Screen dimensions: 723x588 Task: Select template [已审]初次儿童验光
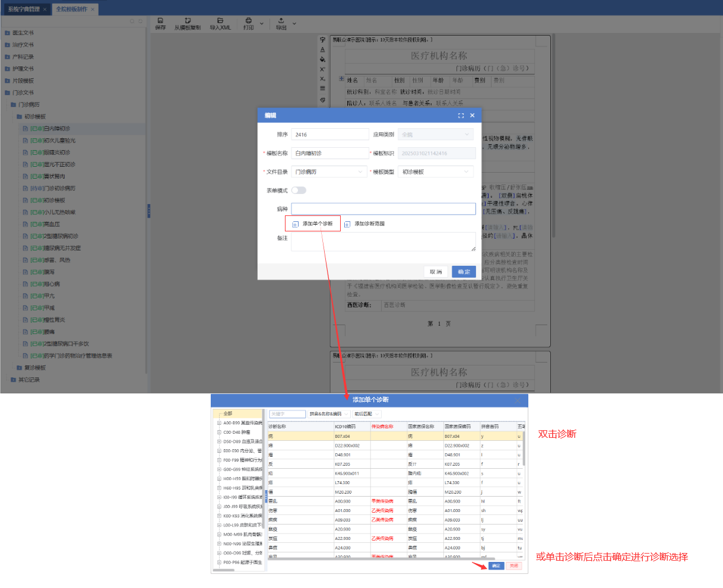tap(53, 141)
